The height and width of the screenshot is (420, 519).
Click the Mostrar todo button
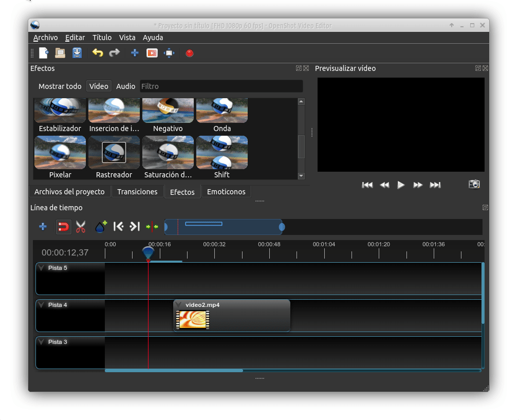tap(60, 86)
